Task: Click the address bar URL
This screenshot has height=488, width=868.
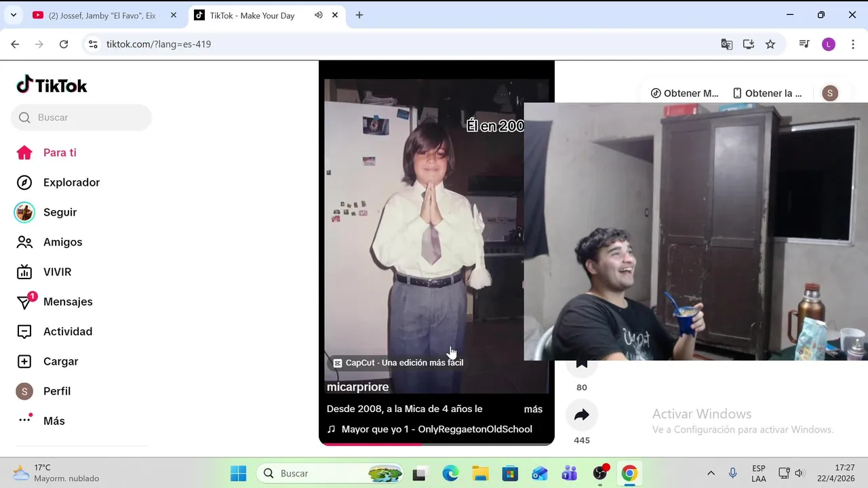Action: tap(159, 44)
